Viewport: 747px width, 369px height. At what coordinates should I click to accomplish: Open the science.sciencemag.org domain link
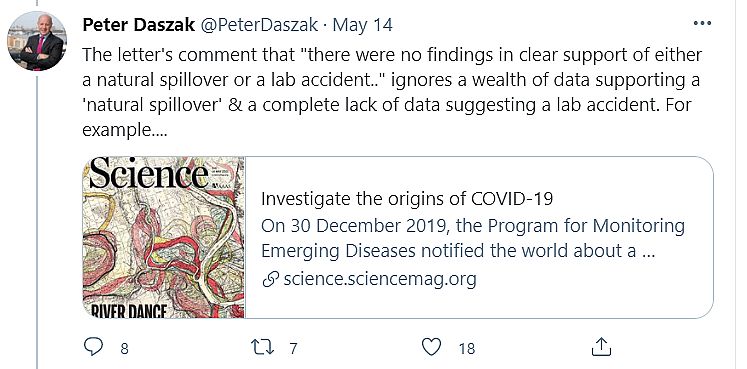click(380, 279)
